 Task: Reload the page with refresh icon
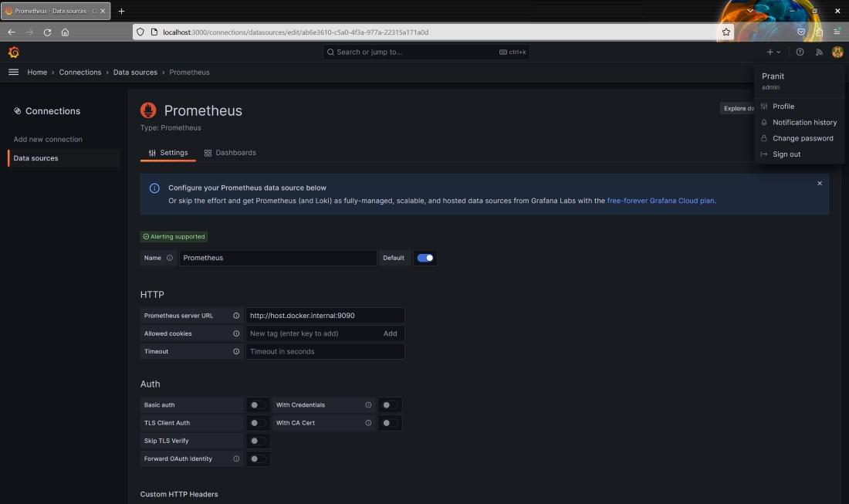(47, 32)
